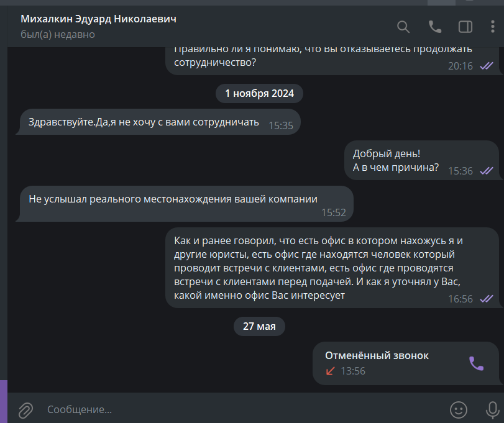Click the red missed-call arrow icon
The width and height of the screenshot is (504, 423).
tap(330, 371)
